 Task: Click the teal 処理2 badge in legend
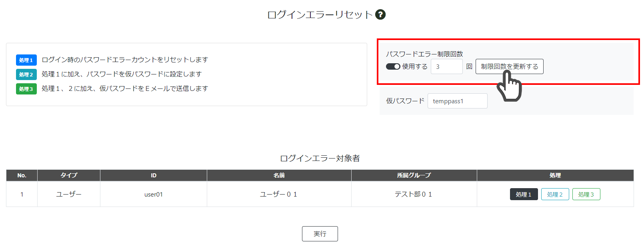pos(26,74)
